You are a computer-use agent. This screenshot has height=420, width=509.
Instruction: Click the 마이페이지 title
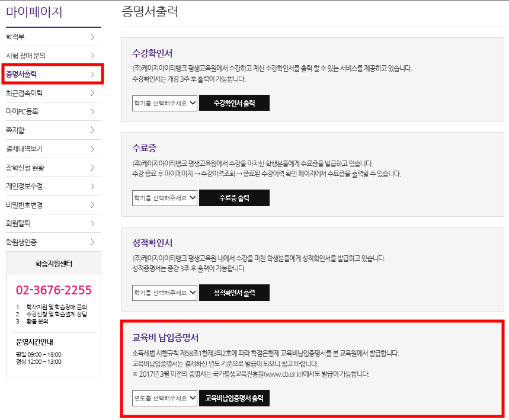pos(34,12)
